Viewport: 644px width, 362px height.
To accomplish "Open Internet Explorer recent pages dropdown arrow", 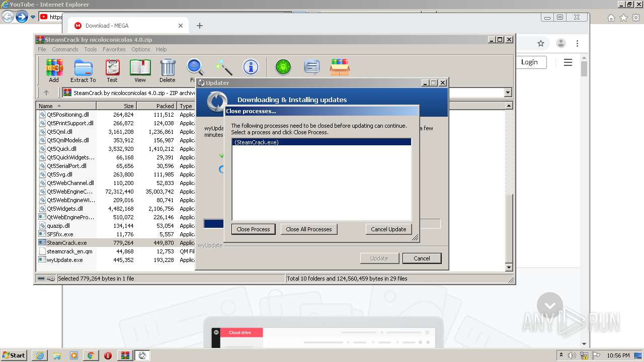I will pos(33,17).
